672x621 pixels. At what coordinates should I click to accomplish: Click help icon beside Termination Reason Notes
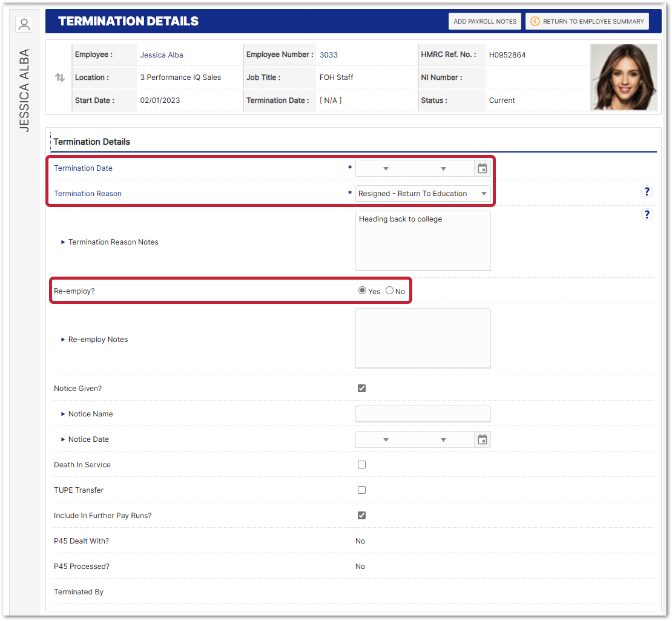pyautogui.click(x=647, y=215)
